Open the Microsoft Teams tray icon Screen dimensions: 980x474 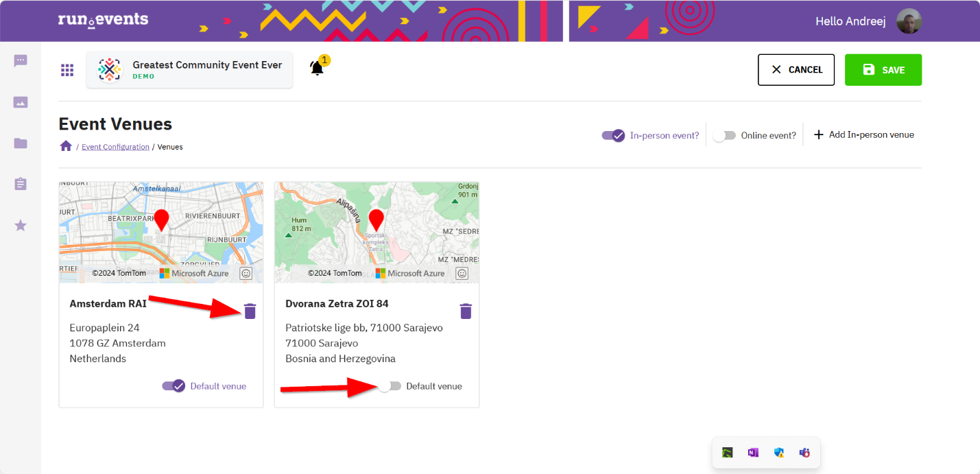804,453
